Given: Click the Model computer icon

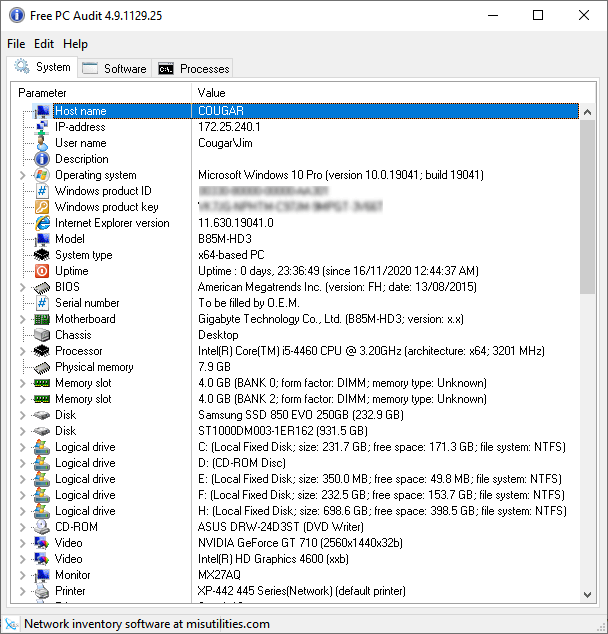Looking at the screenshot, I should tap(42, 239).
